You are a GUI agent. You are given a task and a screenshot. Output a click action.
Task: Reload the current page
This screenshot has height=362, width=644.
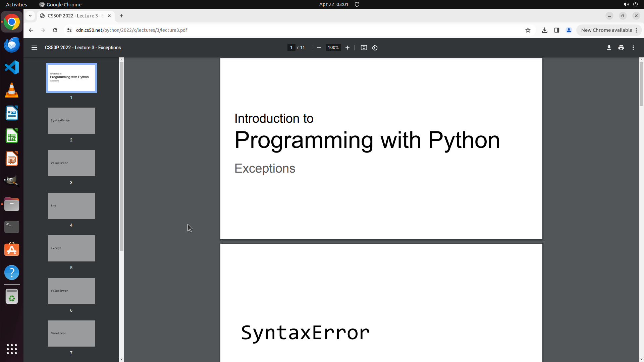click(55, 30)
